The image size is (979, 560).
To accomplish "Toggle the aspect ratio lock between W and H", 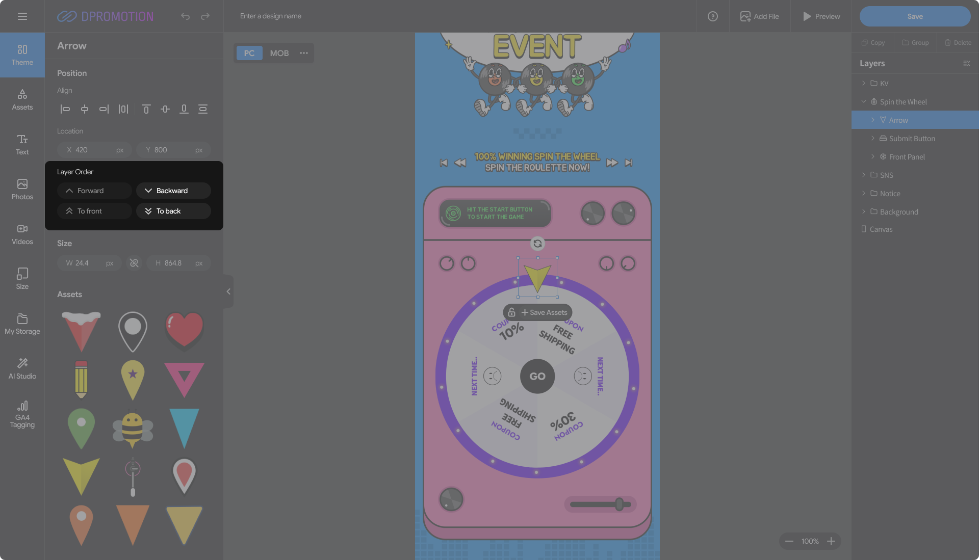I will 134,263.
